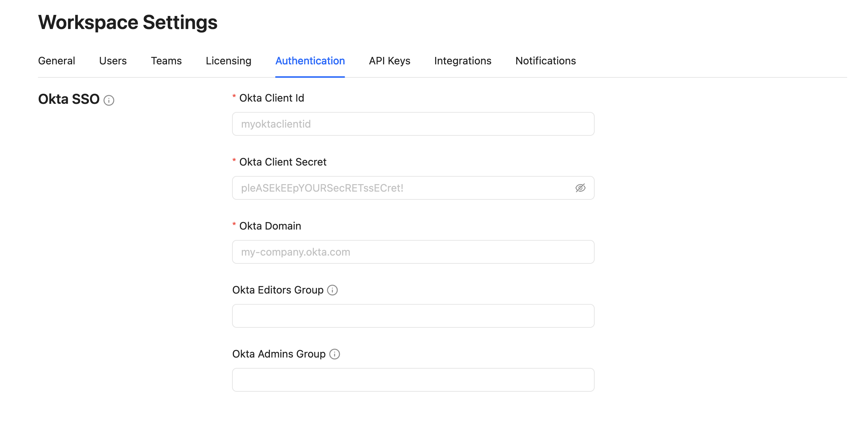Screen dimensions: 868x439
Task: Click the Okta Domain input field
Action: coord(413,252)
